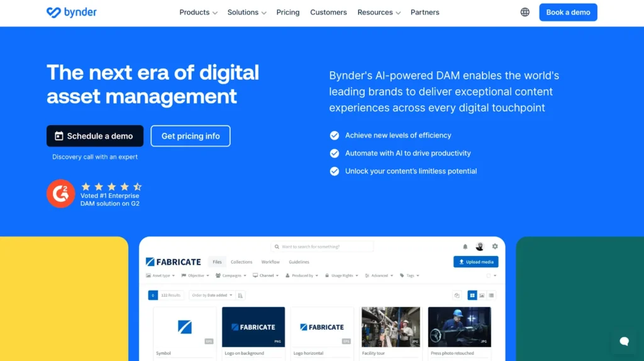Open the chat widget bubble
The height and width of the screenshot is (361, 644).
pyautogui.click(x=624, y=342)
